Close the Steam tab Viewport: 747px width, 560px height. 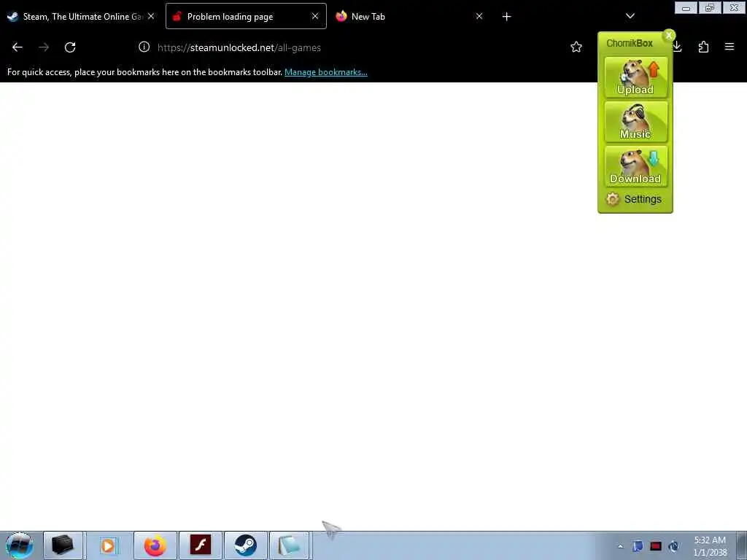tap(151, 16)
